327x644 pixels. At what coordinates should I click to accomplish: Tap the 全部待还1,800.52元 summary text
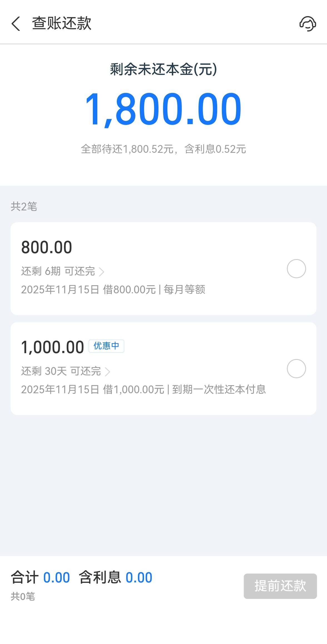[x=163, y=149]
